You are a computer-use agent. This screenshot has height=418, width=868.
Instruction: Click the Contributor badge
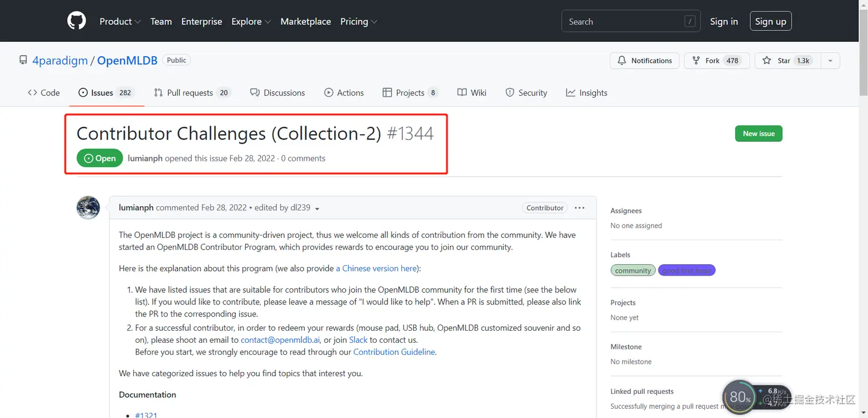pyautogui.click(x=545, y=208)
